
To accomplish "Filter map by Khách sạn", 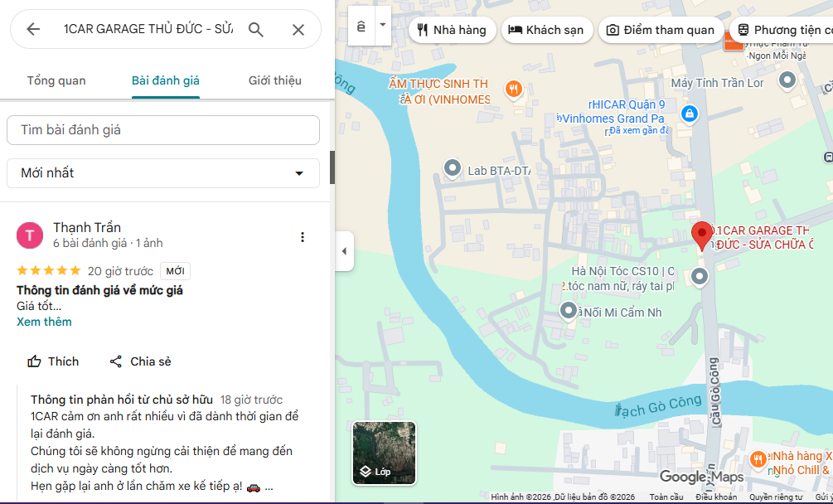I will point(547,30).
